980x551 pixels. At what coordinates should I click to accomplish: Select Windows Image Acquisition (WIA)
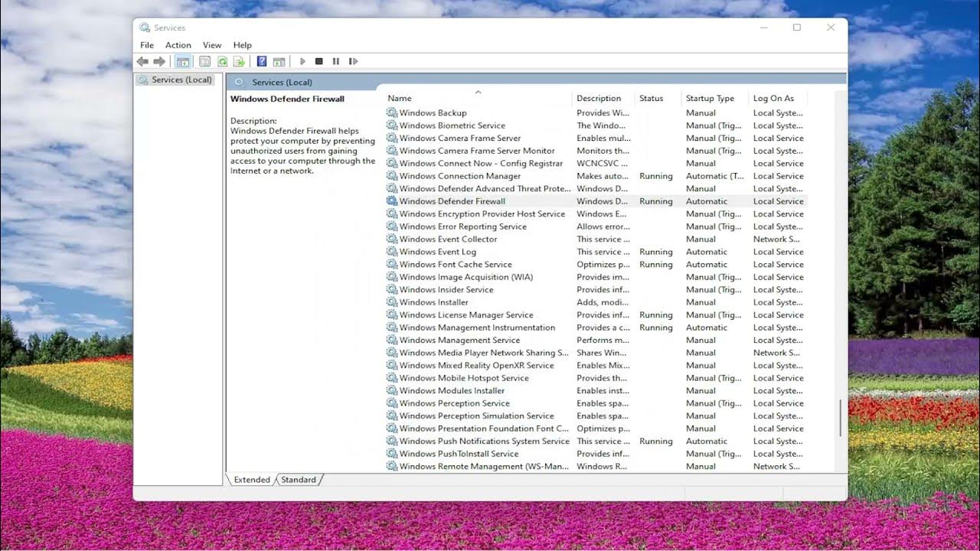click(x=596, y=277)
